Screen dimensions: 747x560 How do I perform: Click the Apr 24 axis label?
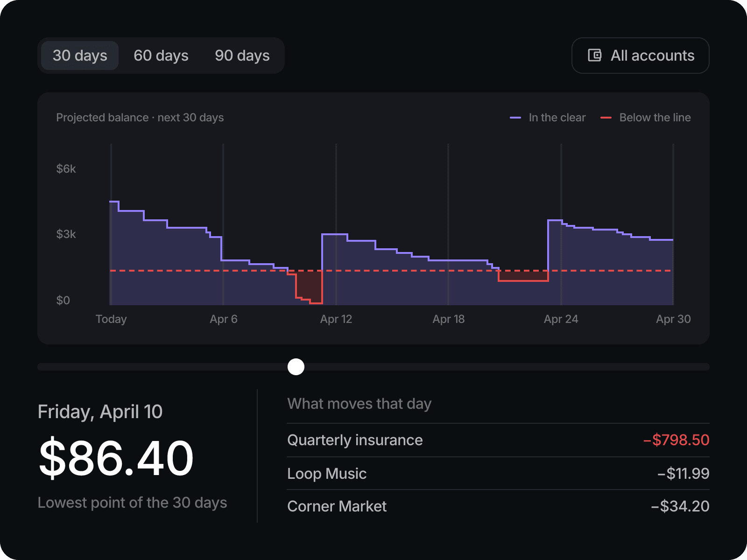561,319
